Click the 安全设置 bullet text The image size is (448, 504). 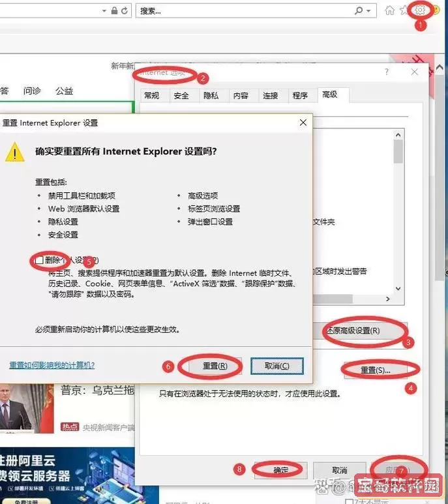[x=63, y=235]
